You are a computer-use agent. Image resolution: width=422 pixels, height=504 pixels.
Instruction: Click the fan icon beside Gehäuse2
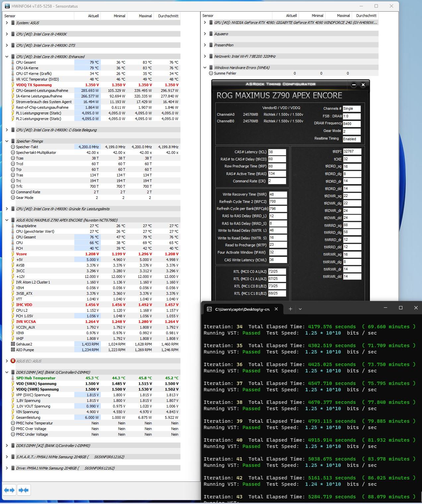pos(13,344)
